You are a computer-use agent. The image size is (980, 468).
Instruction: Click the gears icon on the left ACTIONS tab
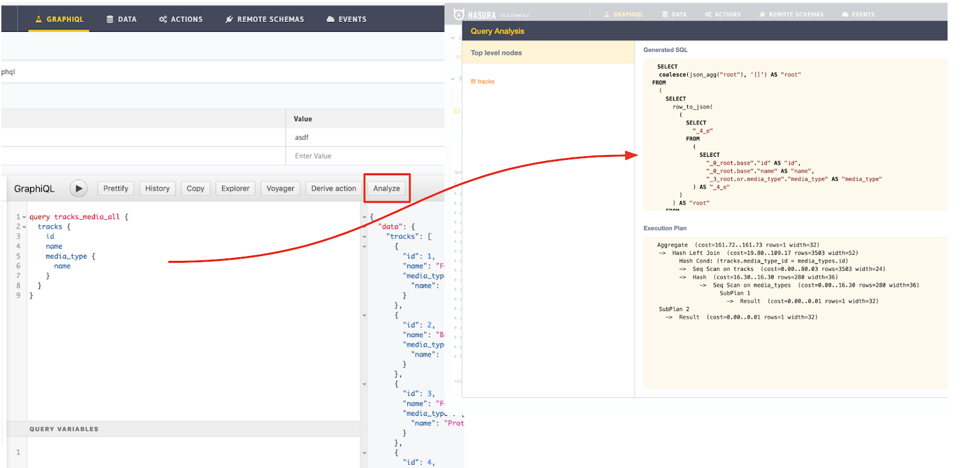pos(163,20)
